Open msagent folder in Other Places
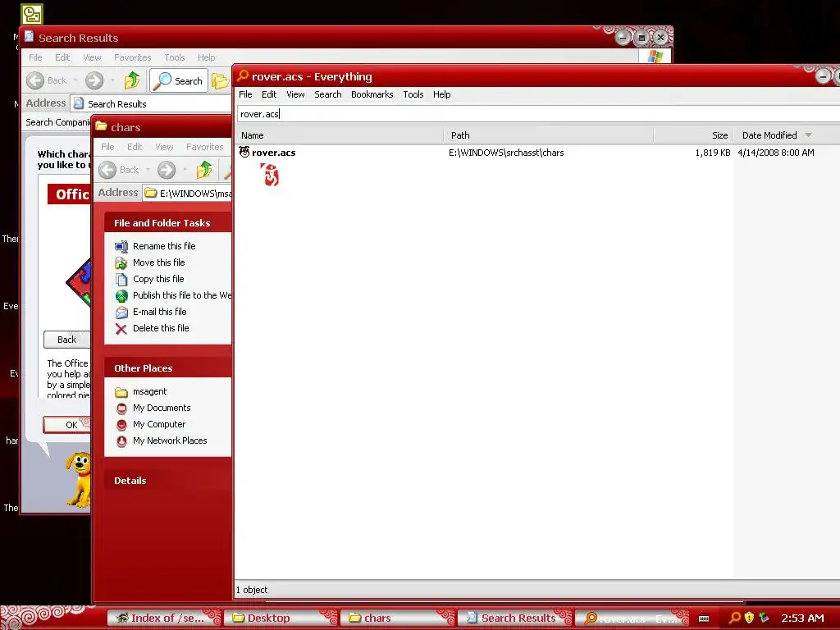The height and width of the screenshot is (630, 840). tap(149, 391)
